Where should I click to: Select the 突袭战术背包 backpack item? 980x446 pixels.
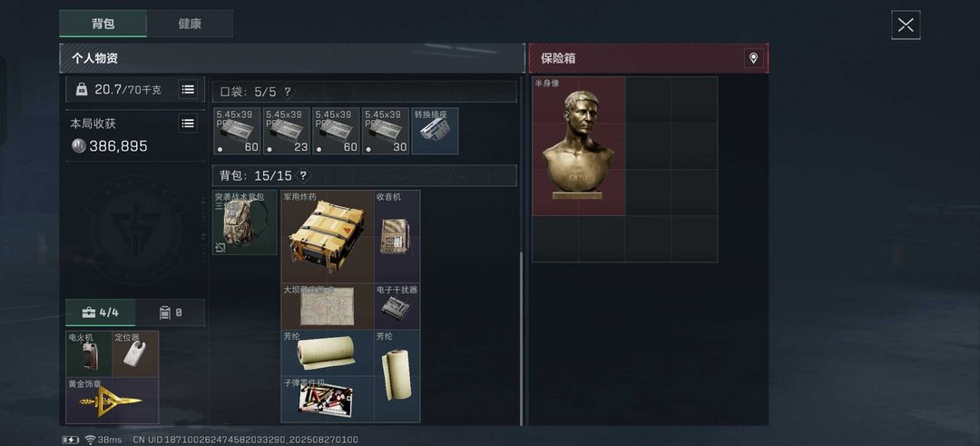(x=244, y=223)
